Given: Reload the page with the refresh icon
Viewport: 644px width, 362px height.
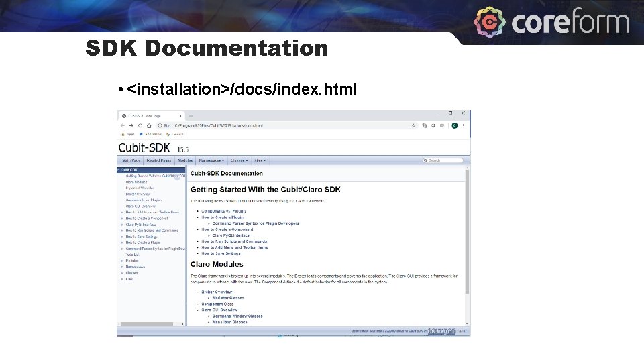Looking at the screenshot, I should click(x=140, y=125).
